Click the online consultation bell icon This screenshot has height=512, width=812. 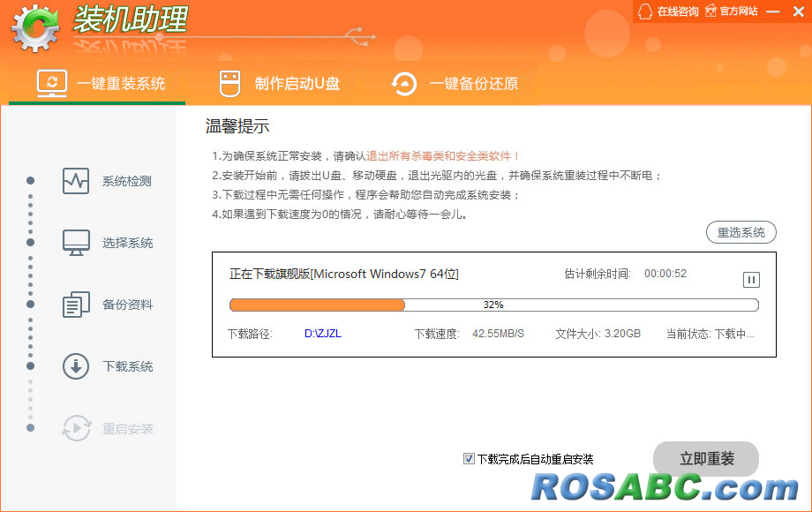645,11
